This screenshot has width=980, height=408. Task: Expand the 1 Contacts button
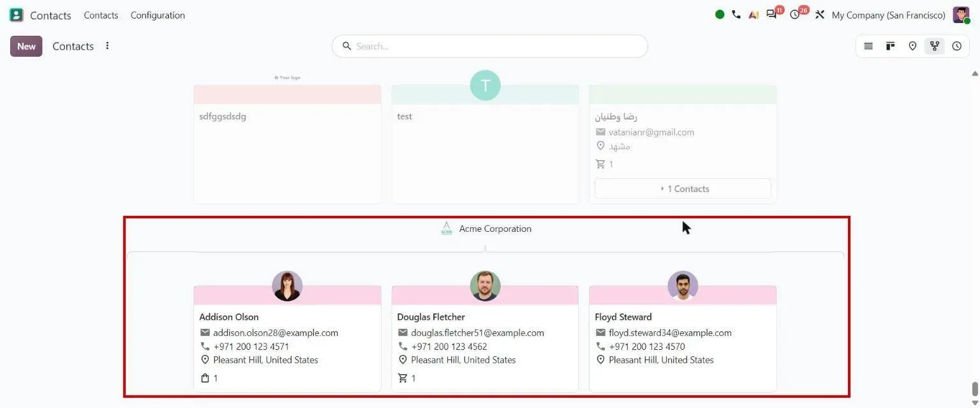click(x=683, y=188)
